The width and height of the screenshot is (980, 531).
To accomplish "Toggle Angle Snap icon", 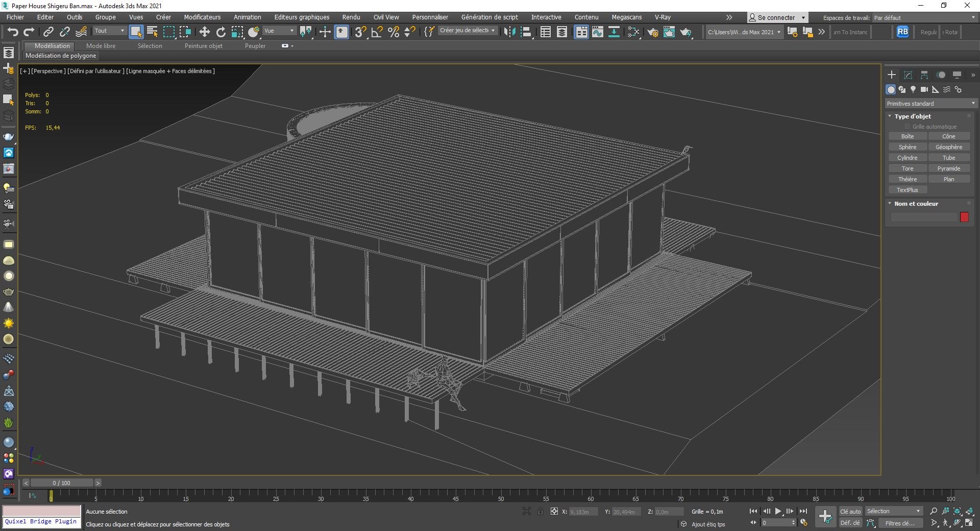I will pos(377,32).
